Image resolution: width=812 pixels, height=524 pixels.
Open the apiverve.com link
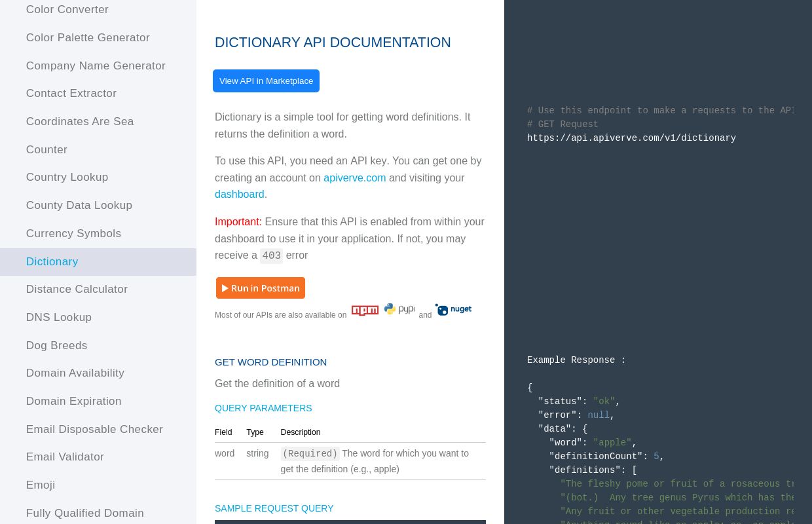(x=355, y=178)
